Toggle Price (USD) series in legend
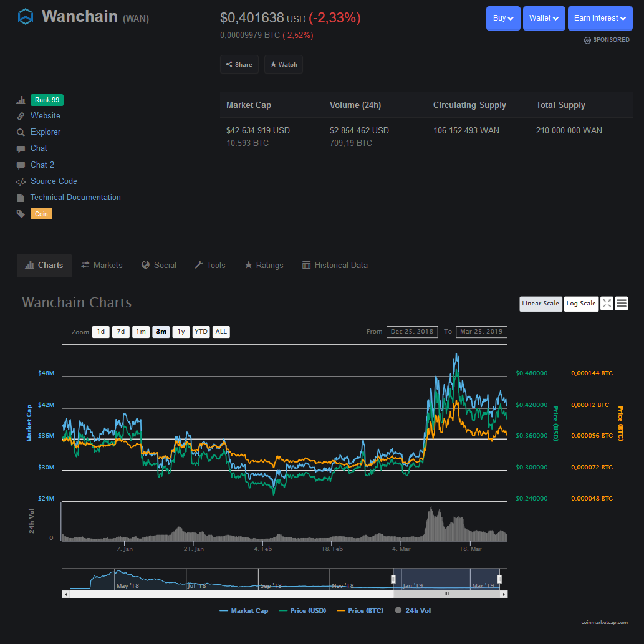The width and height of the screenshot is (644, 644). 302,611
